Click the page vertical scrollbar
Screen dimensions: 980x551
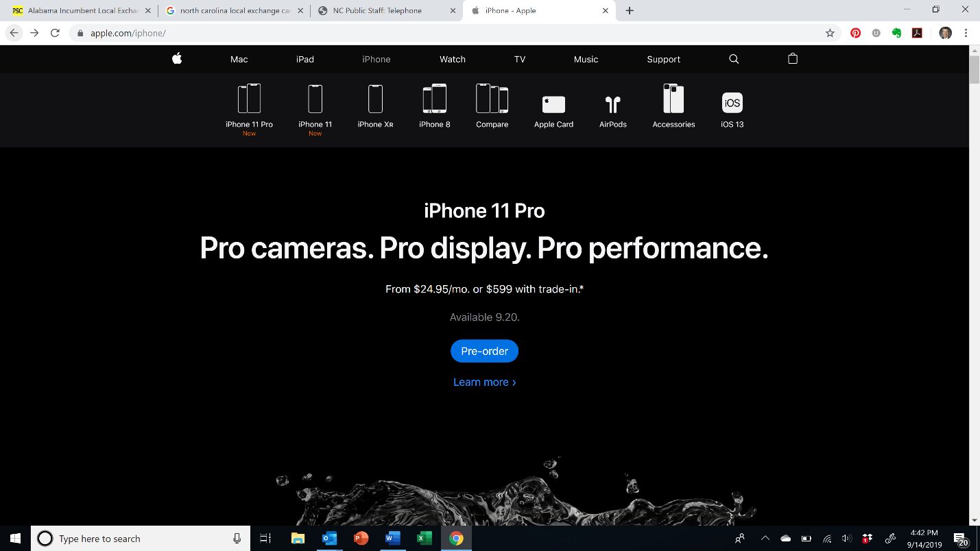pos(974,274)
